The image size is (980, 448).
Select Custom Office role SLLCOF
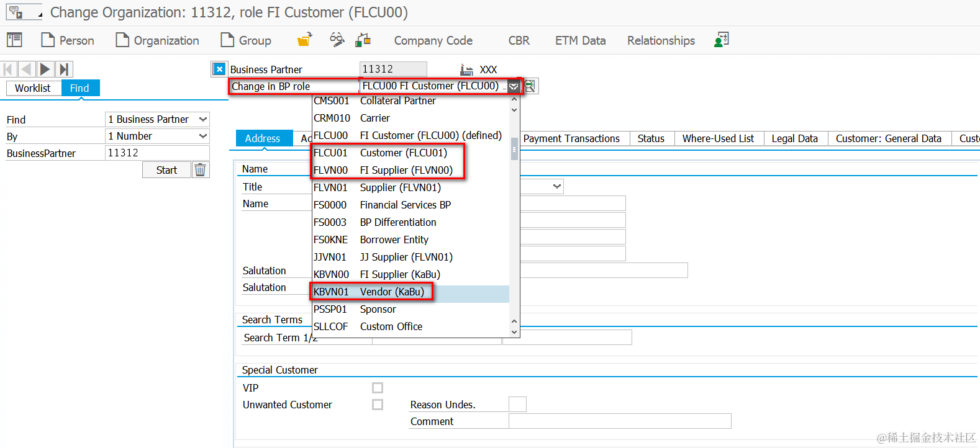[411, 326]
